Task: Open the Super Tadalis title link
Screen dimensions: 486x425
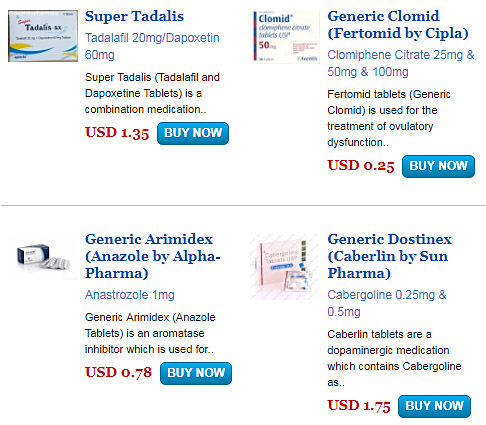Action: click(x=134, y=16)
